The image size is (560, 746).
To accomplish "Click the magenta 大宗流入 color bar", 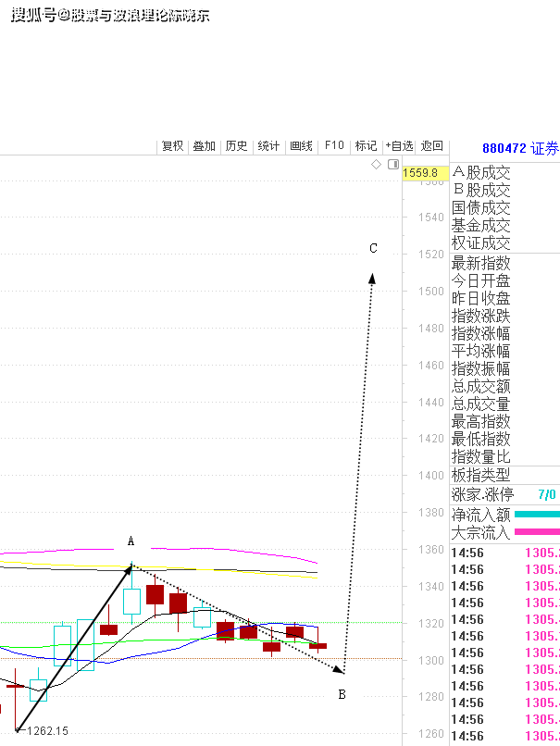I will 537,532.
